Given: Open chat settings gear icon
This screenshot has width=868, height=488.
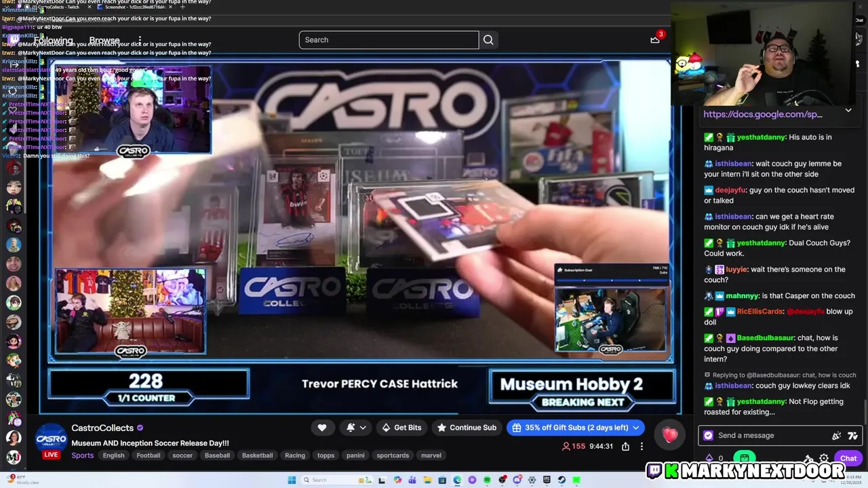Looking at the screenshot, I should pyautogui.click(x=824, y=458).
